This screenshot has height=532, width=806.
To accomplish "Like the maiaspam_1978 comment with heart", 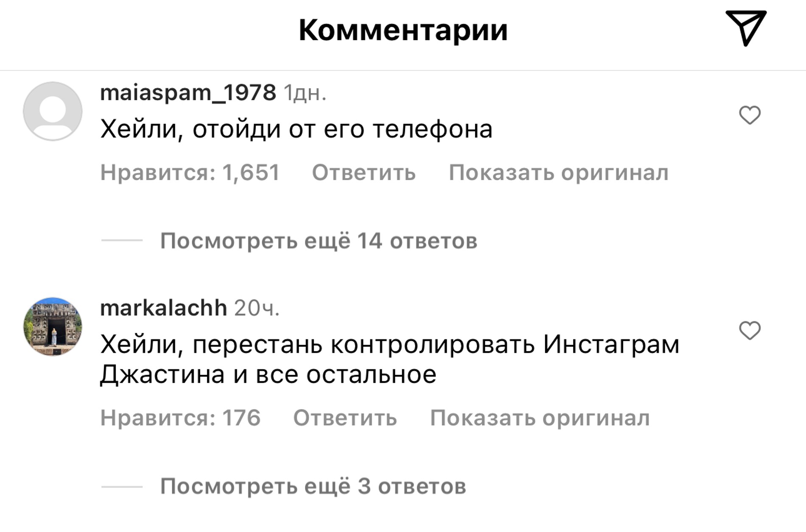I will coord(750,115).
